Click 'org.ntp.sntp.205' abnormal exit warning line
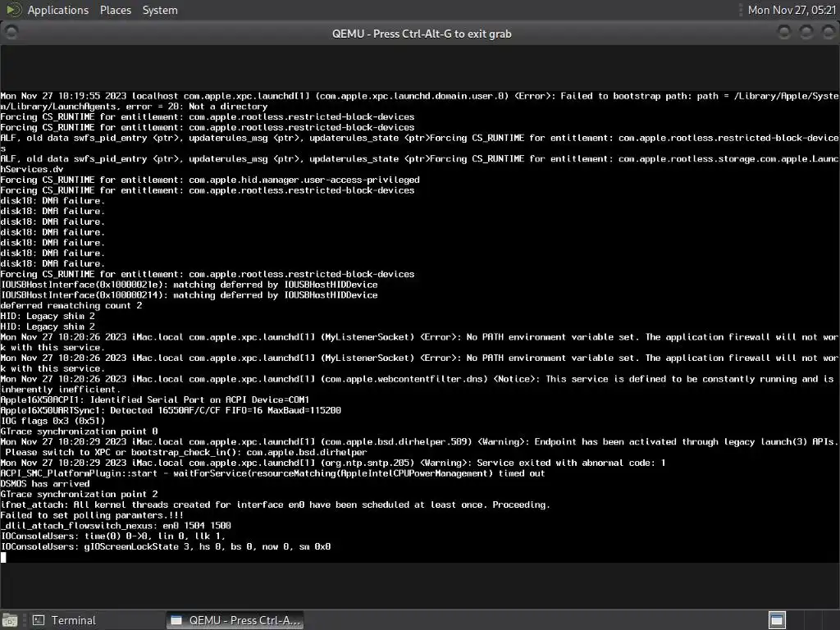840x630 pixels. click(333, 463)
